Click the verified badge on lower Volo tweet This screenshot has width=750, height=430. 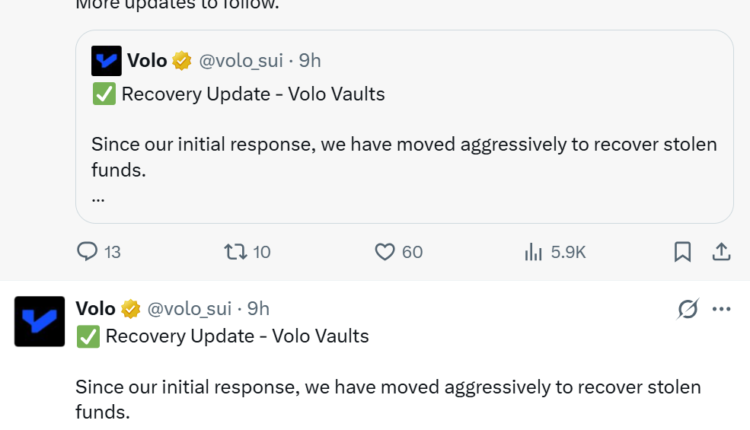click(131, 309)
